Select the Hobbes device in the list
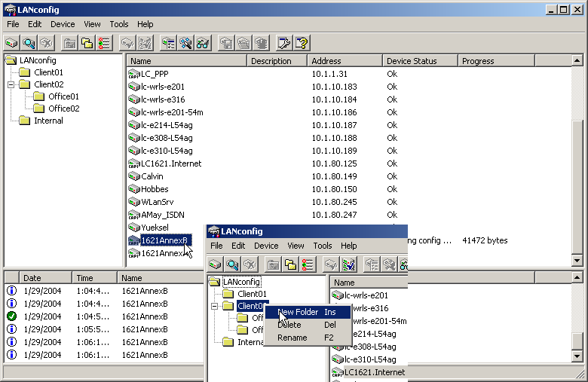This screenshot has width=588, height=382. pyautogui.click(x=155, y=189)
